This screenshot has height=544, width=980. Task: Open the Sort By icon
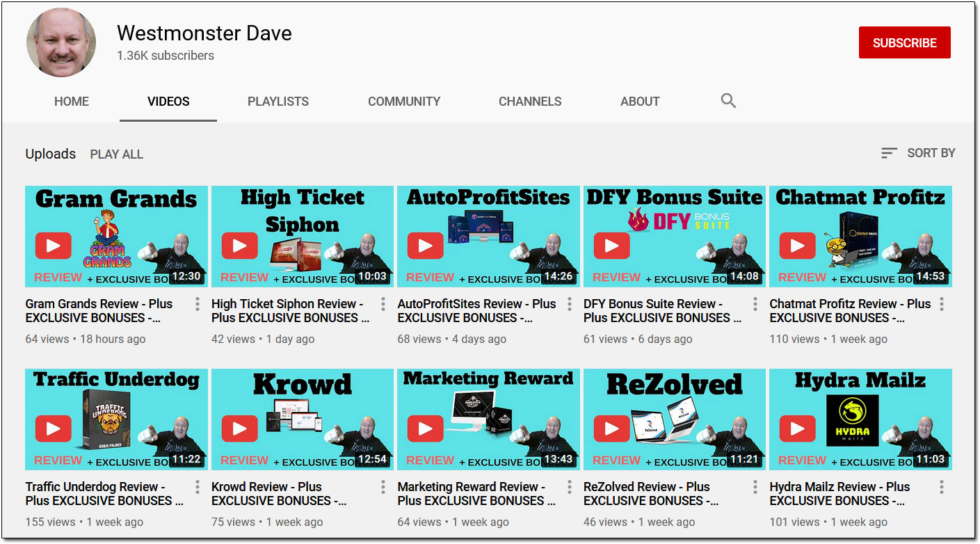889,153
